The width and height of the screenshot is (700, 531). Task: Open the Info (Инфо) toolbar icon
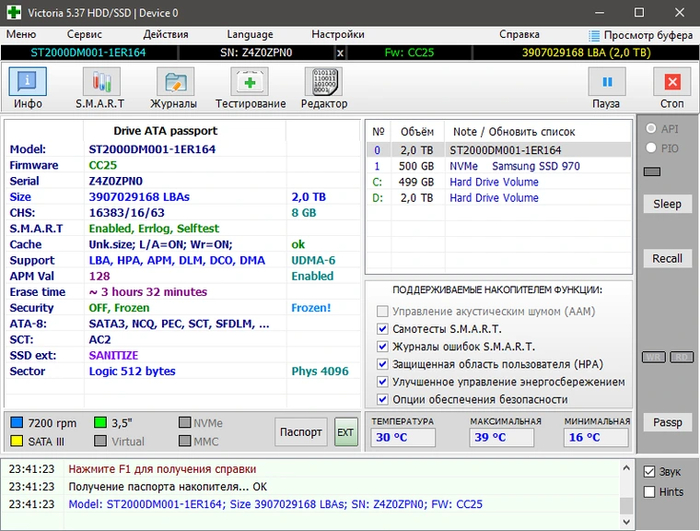[x=27, y=82]
